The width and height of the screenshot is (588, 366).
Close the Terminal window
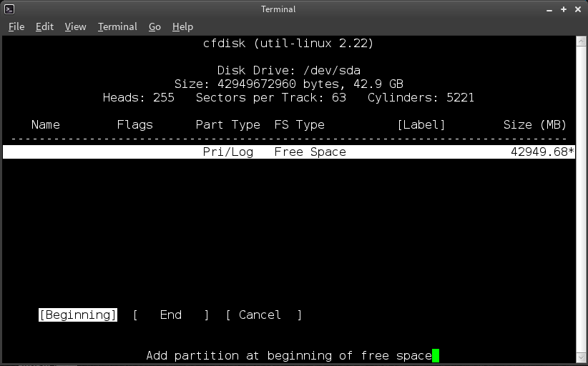(578, 9)
